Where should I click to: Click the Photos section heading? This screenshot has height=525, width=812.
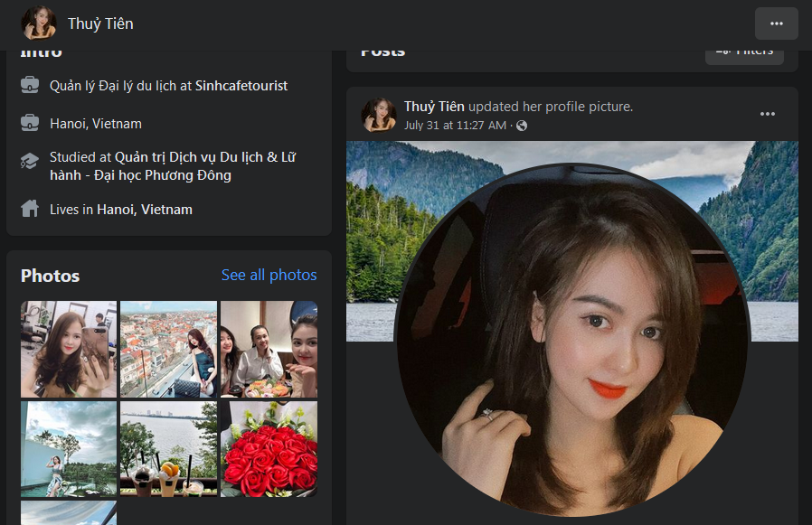[51, 276]
